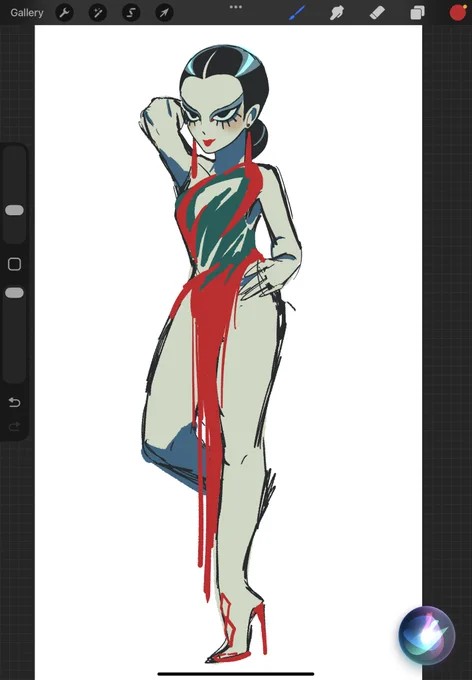Redo the last undone action

(14, 426)
